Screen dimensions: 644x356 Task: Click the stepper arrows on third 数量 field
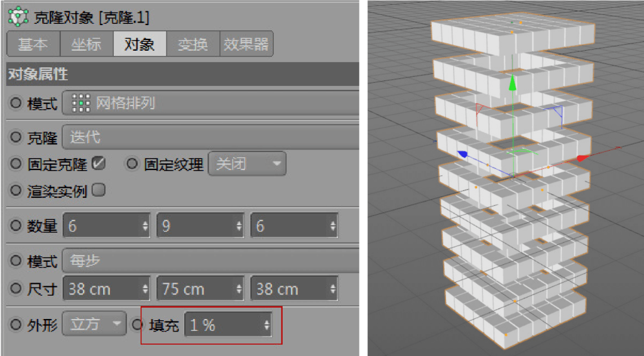(x=333, y=225)
